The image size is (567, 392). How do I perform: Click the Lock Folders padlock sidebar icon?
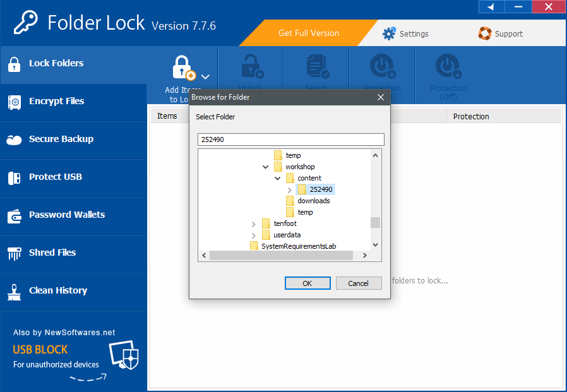coord(14,64)
